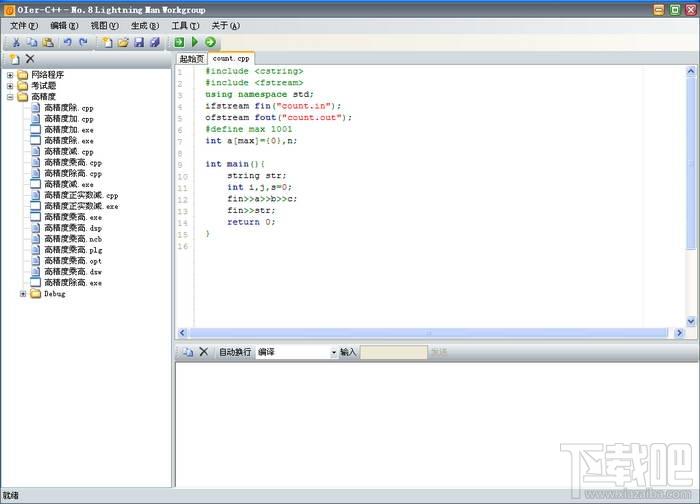
Task: Select file 高精度乘高.opt in tree
Action: click(73, 261)
